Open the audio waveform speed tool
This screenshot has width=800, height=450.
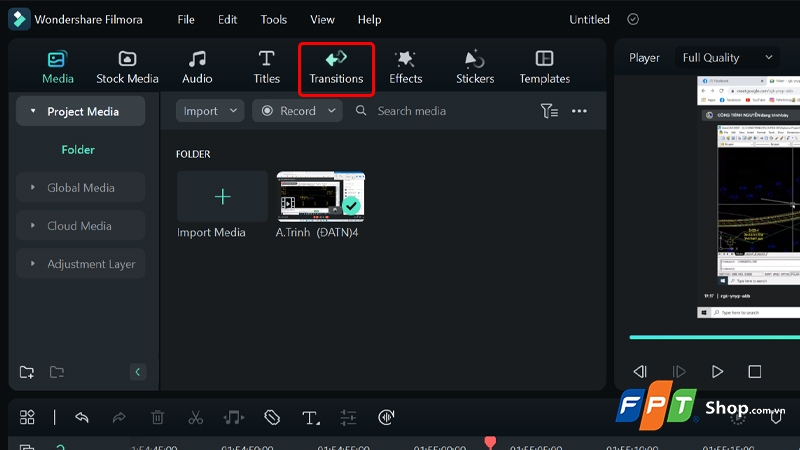point(386,417)
